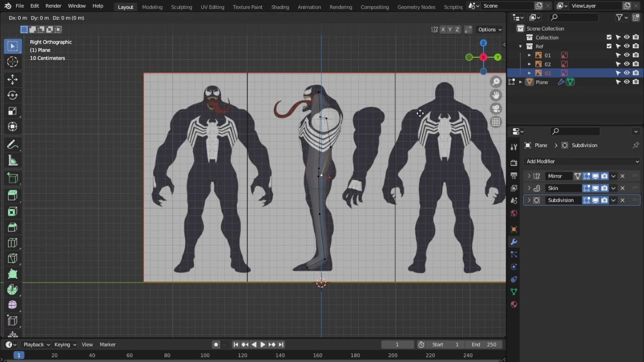Select the Annotate tool
The height and width of the screenshot is (362, 644).
[x=13, y=145]
